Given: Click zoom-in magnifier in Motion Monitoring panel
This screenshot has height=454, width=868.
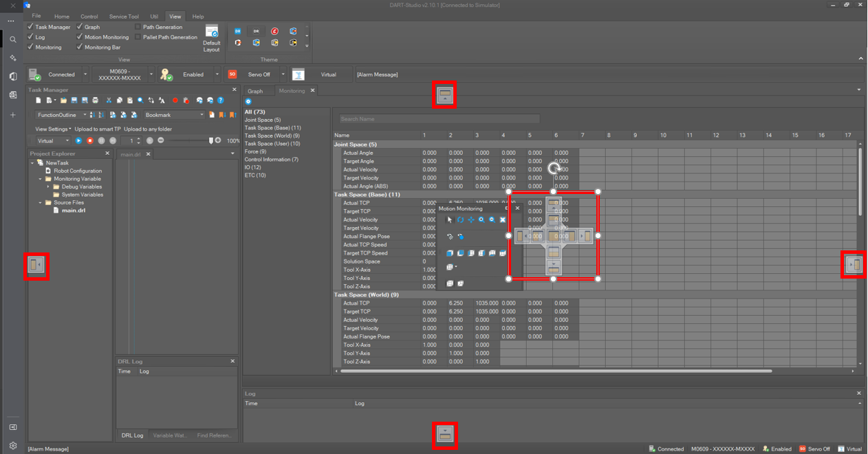Looking at the screenshot, I should coord(481,220).
